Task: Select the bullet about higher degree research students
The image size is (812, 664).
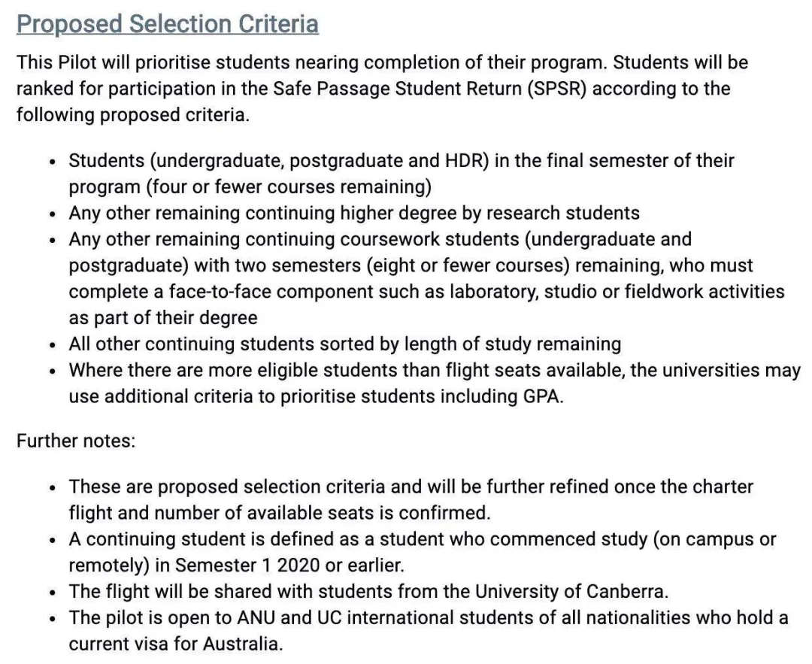Action: click(354, 213)
